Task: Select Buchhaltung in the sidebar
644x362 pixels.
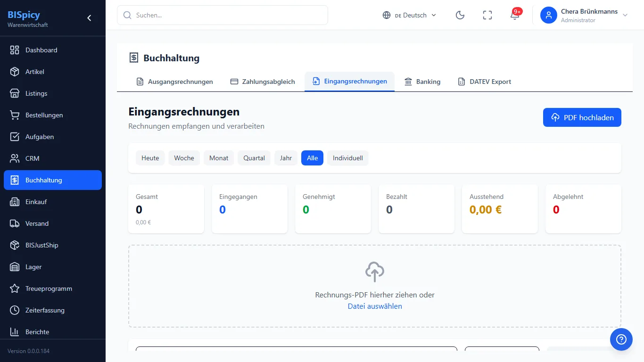Action: (53, 180)
